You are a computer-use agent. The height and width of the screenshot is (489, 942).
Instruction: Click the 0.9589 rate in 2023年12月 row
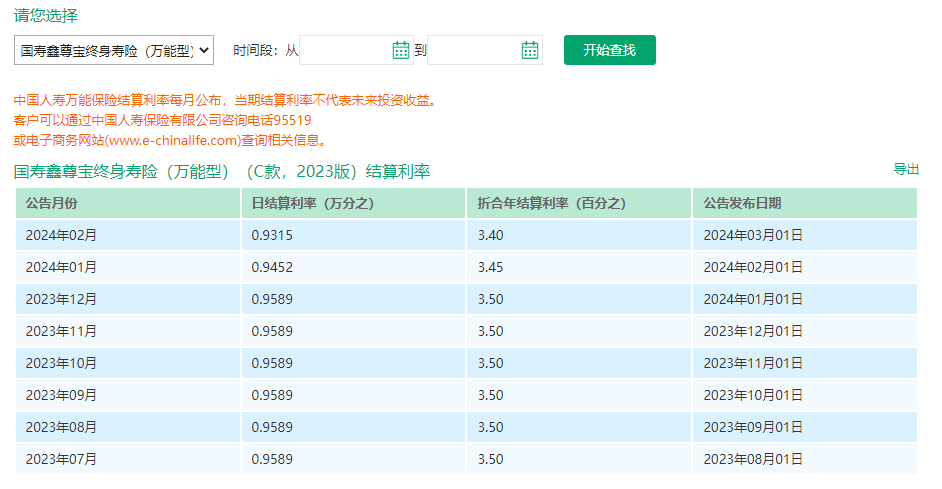(x=272, y=299)
